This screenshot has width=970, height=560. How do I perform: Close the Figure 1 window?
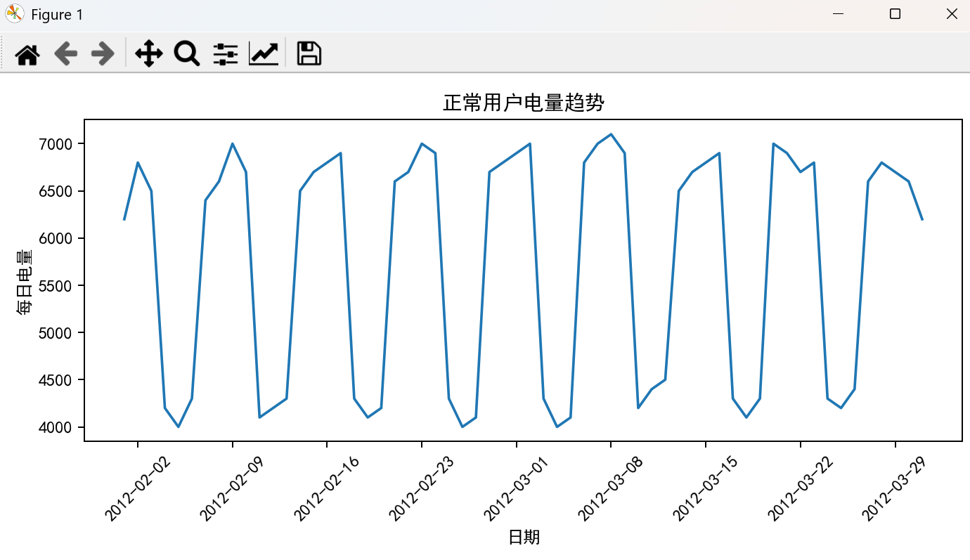click(952, 14)
